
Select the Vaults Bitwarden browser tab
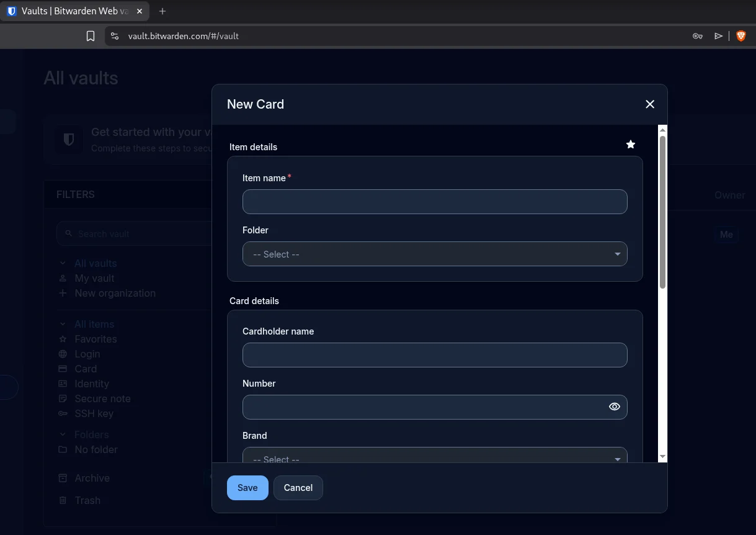click(74, 11)
